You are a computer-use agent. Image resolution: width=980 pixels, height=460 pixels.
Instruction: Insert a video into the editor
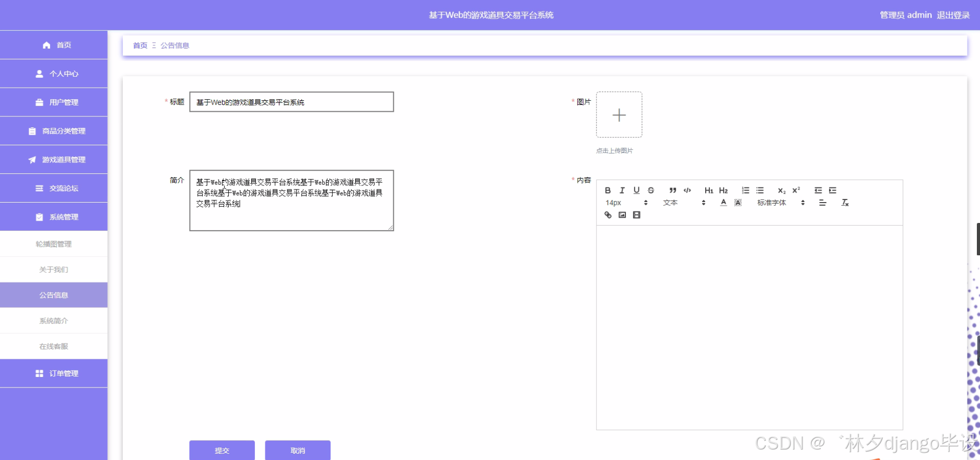636,215
